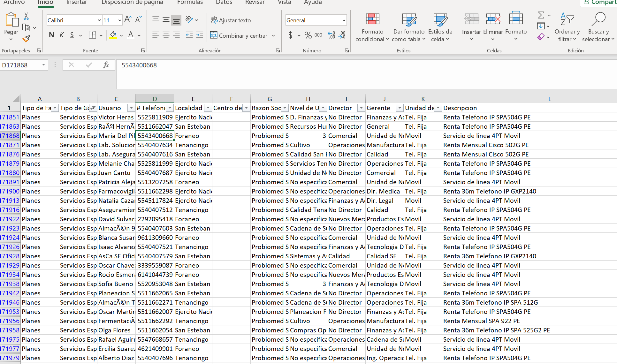Click the Increase Decimal icon
The image size is (617, 364).
331,35
